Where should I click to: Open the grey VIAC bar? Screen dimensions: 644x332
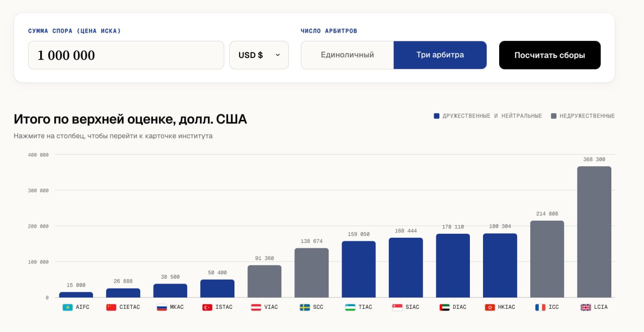(x=265, y=281)
